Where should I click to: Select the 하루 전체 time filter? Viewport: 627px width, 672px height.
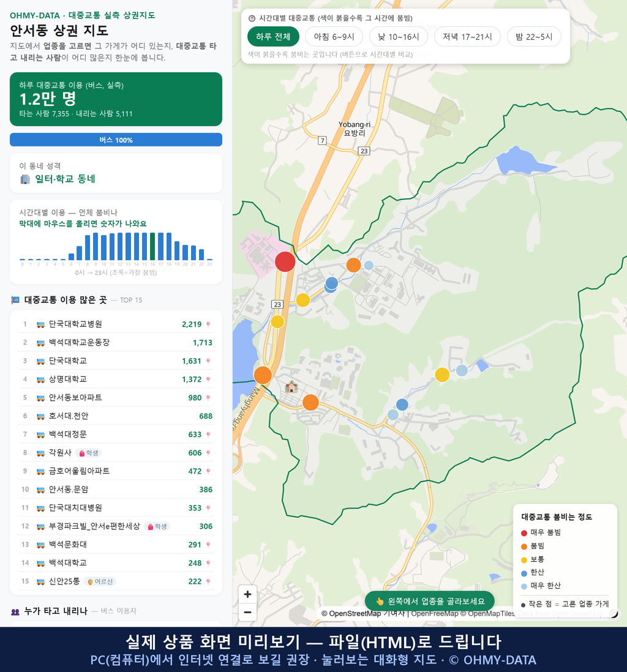(273, 37)
